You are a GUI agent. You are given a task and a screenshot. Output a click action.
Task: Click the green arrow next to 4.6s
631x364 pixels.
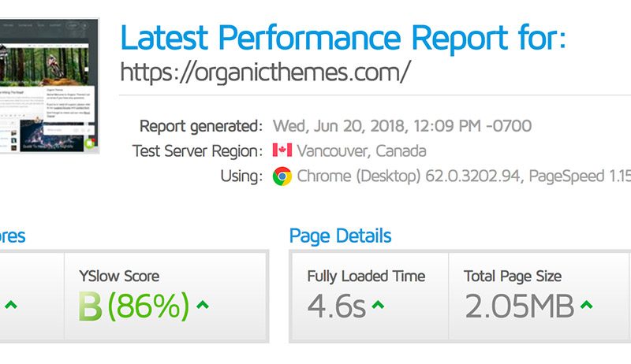[x=378, y=305]
